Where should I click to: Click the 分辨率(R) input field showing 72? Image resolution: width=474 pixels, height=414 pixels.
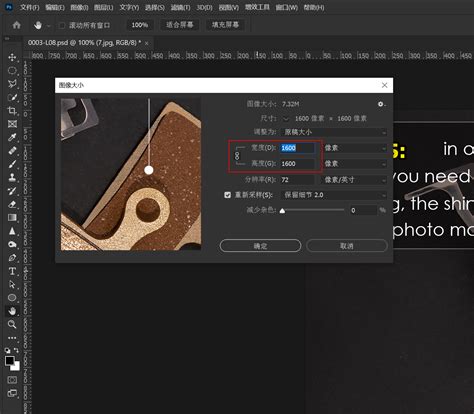point(297,180)
